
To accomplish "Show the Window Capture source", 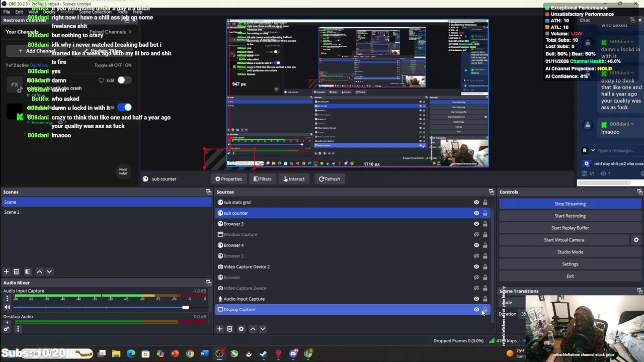I will tap(476, 235).
